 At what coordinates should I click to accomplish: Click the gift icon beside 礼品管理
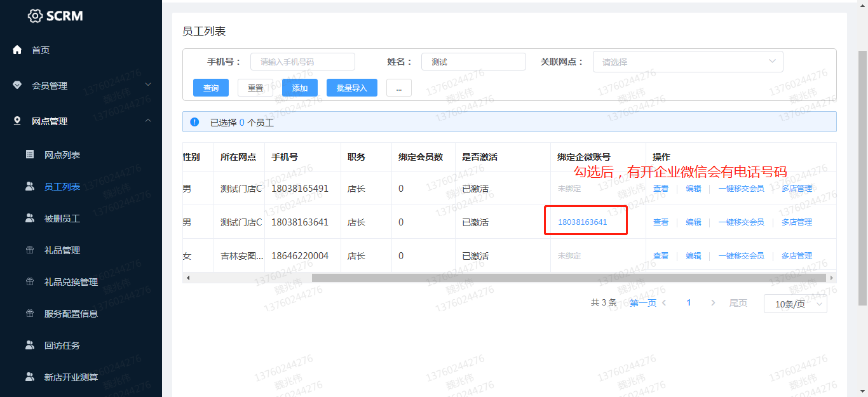point(30,250)
